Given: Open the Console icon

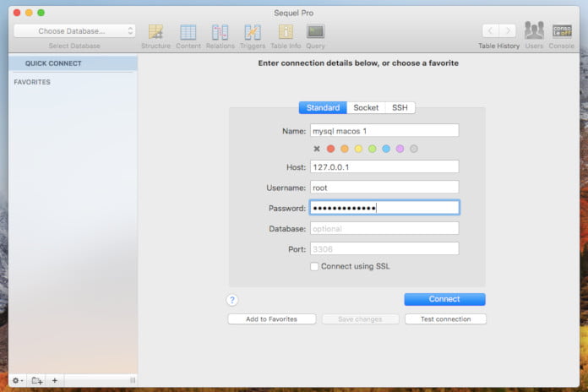Looking at the screenshot, I should point(562,30).
